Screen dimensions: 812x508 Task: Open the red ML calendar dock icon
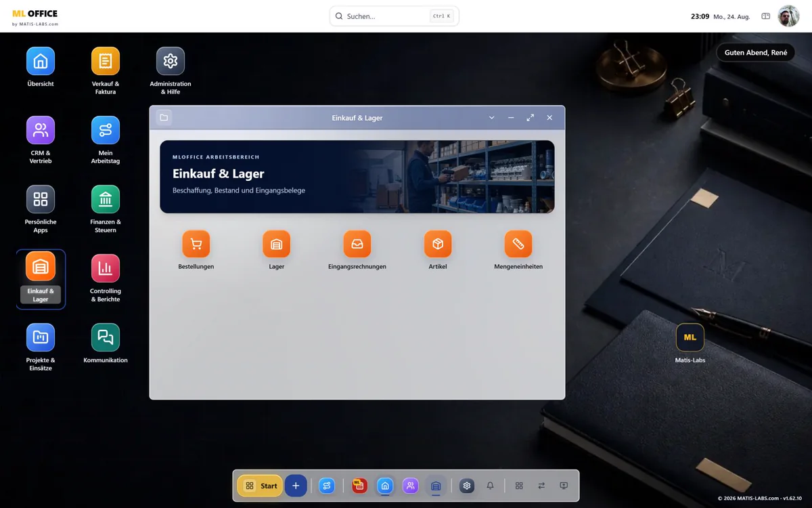359,486
